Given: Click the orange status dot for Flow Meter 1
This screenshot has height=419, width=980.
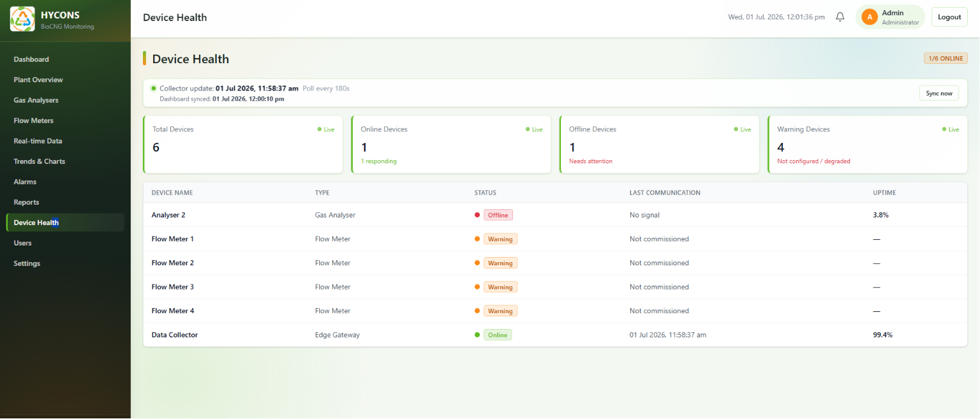Looking at the screenshot, I should [x=477, y=239].
